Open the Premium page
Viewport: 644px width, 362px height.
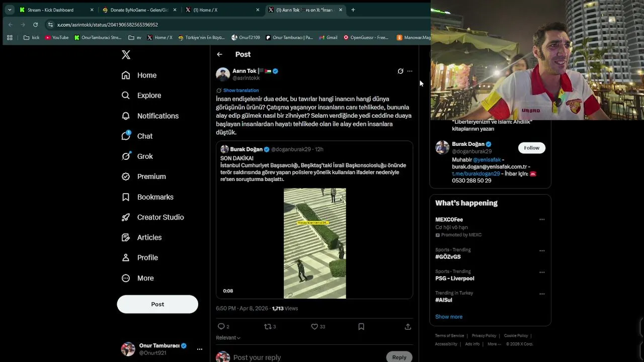coord(143,176)
